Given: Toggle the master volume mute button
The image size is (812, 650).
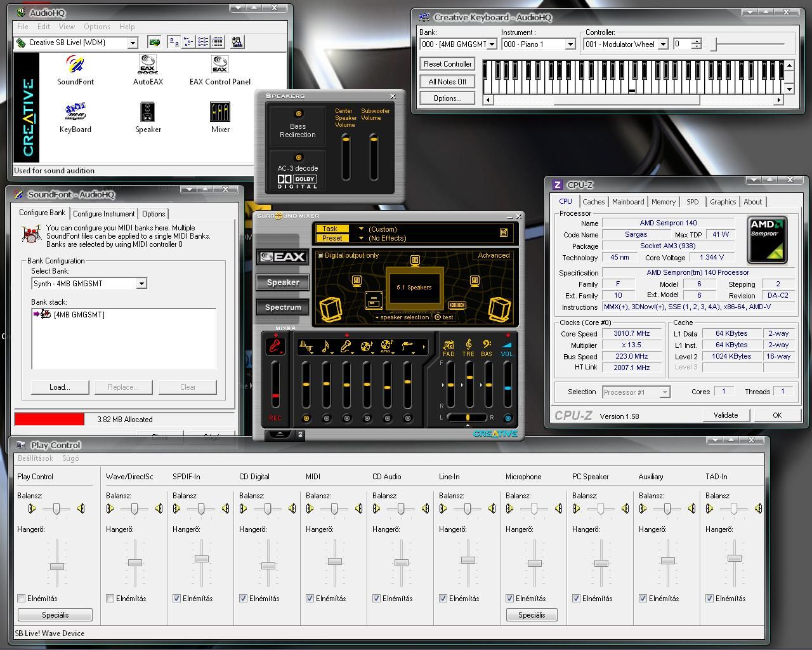Looking at the screenshot, I should coord(507,418).
